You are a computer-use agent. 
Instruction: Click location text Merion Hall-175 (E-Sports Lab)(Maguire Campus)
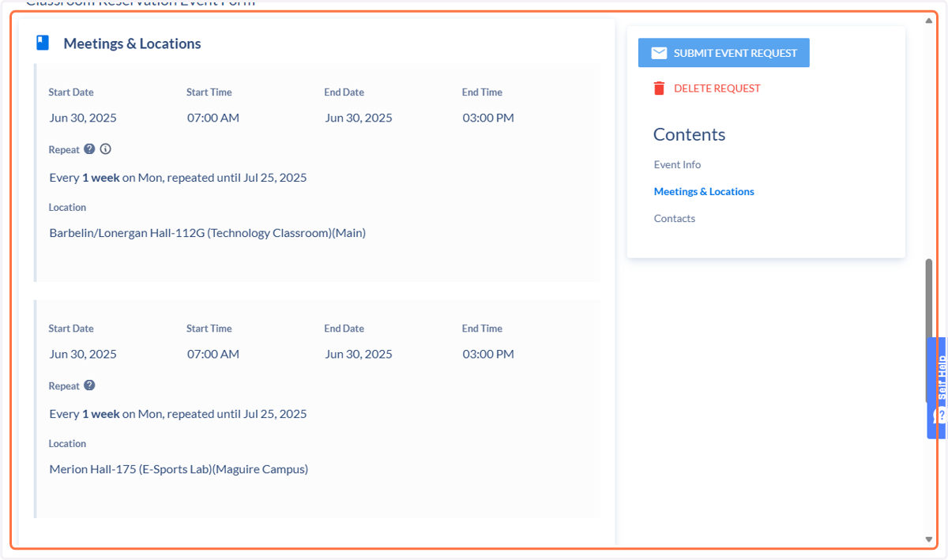179,469
